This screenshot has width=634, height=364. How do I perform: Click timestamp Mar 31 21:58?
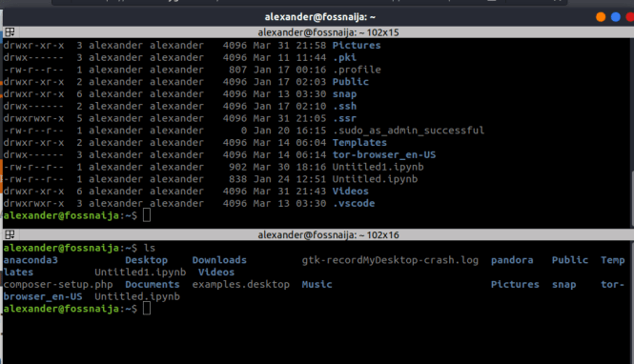coord(290,45)
